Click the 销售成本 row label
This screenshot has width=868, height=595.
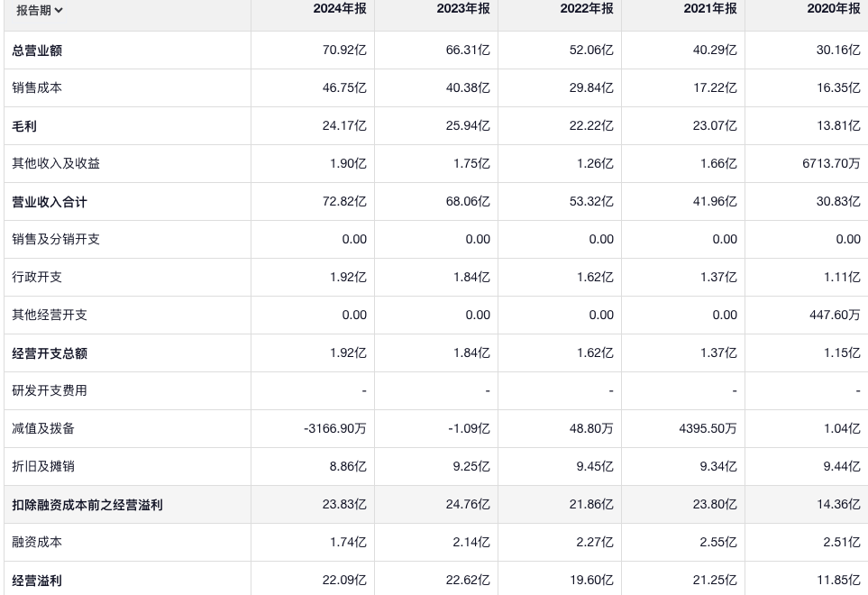[37, 88]
